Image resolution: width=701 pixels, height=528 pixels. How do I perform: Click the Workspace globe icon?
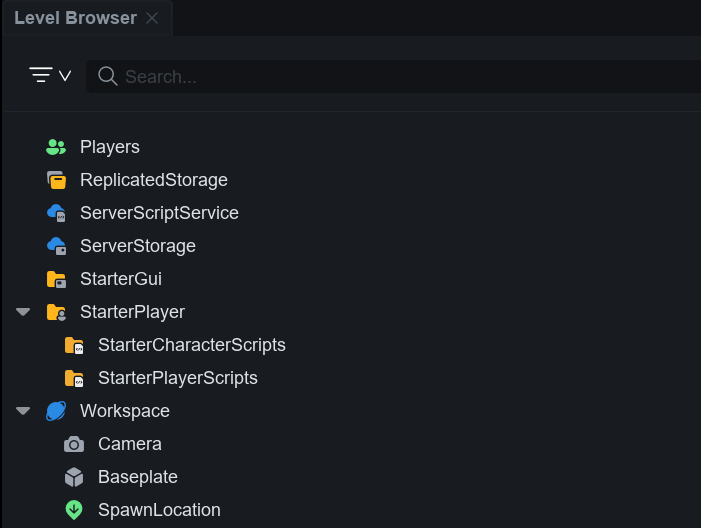coord(56,411)
